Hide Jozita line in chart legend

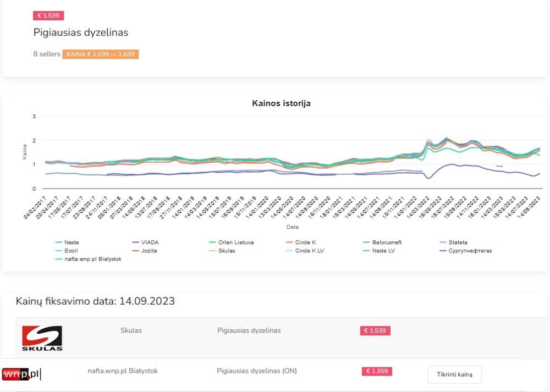(150, 251)
